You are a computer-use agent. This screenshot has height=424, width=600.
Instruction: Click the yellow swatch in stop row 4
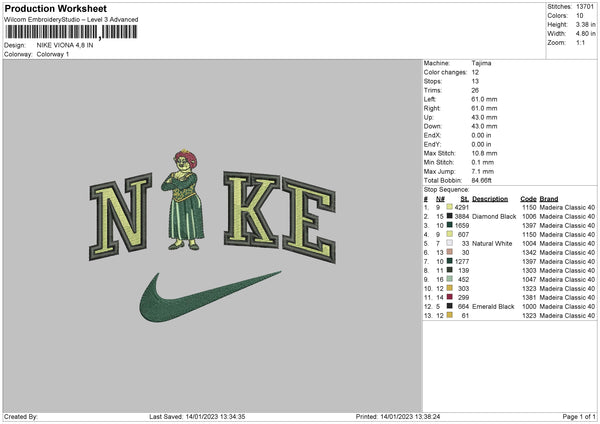click(450, 234)
